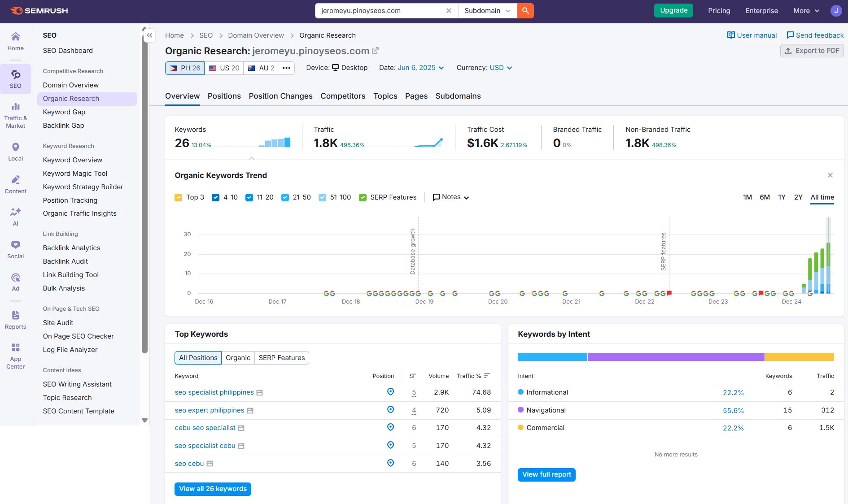
Task: Open App Center in sidebar
Action: pos(15,356)
